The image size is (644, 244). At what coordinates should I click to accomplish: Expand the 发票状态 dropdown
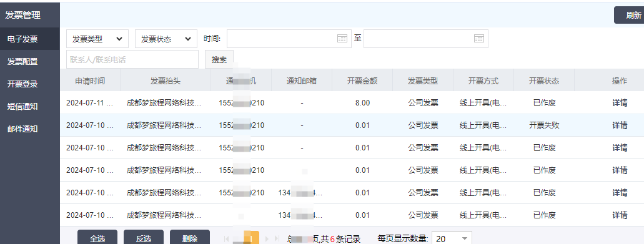[x=166, y=39]
